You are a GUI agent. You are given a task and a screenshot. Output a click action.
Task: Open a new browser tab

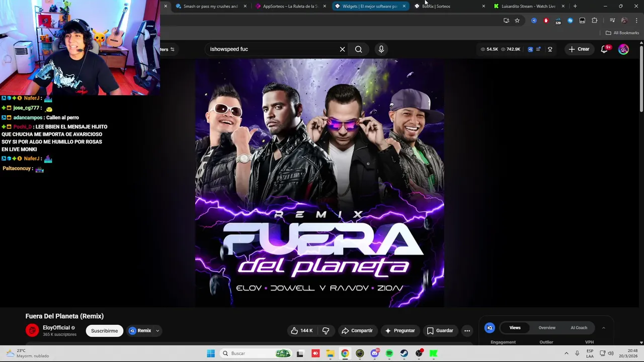pyautogui.click(x=575, y=6)
